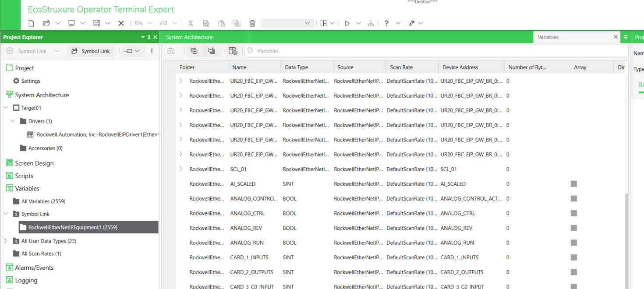Toggle Array checkbox for ANALOG_RUN

pyautogui.click(x=574, y=243)
